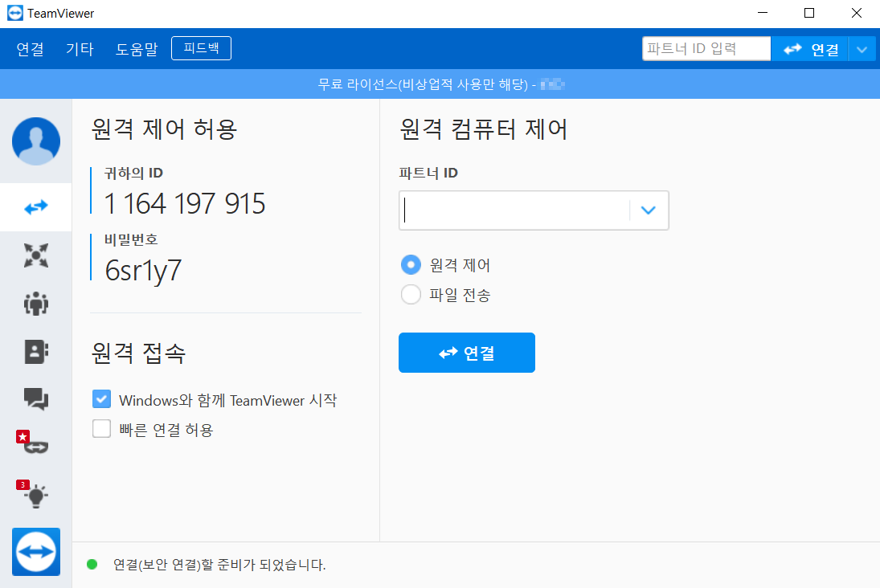Screen dimensions: 880x588
Task: Focus the 파트너 ID 입력 field in header
Action: 706,49
